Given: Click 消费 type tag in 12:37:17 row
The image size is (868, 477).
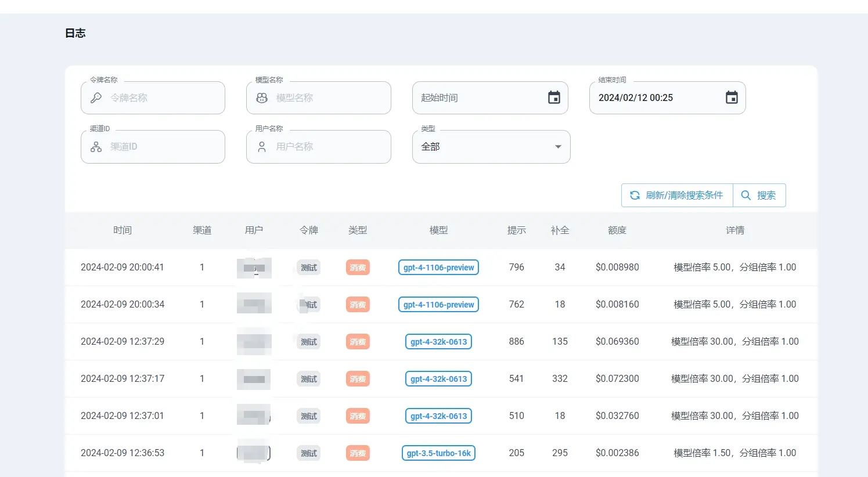Looking at the screenshot, I should click(358, 379).
